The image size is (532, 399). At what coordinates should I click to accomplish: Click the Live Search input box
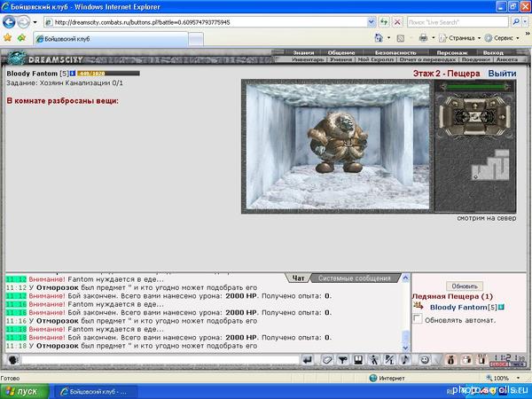[x=458, y=22]
